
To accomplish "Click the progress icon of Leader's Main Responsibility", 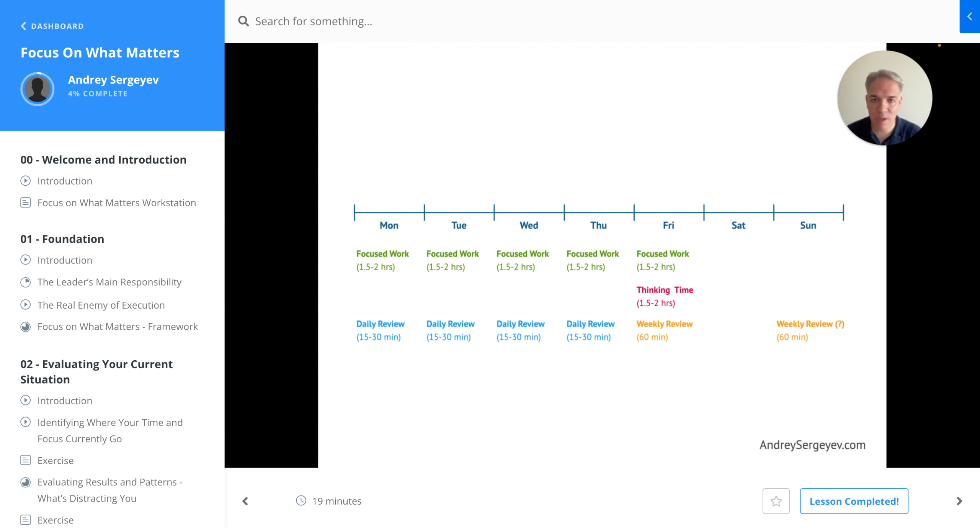I will tap(26, 282).
